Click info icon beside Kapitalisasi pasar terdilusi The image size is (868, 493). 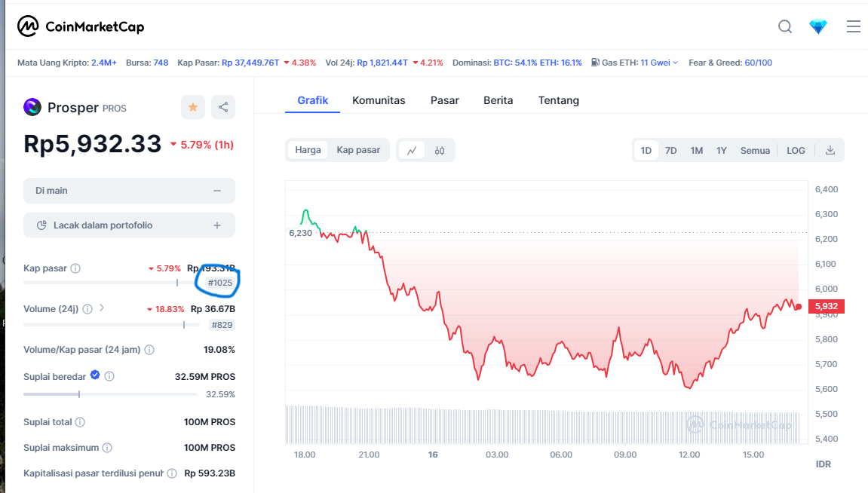tap(172, 473)
